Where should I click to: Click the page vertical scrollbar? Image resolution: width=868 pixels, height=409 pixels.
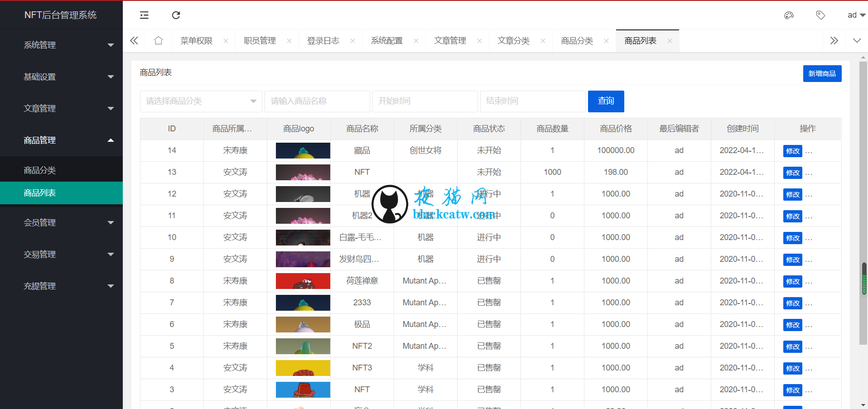(863, 203)
